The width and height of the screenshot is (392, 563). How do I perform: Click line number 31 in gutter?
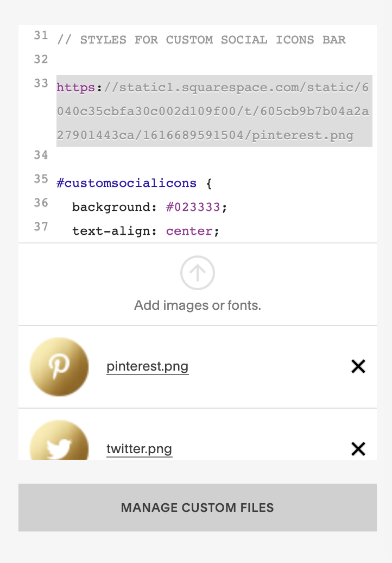41,36
